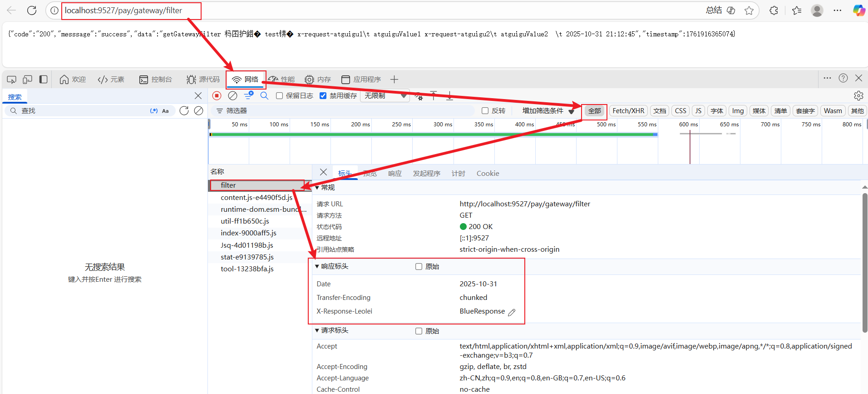The width and height of the screenshot is (868, 394).
Task: Refresh the search results icon
Action: [x=184, y=111]
